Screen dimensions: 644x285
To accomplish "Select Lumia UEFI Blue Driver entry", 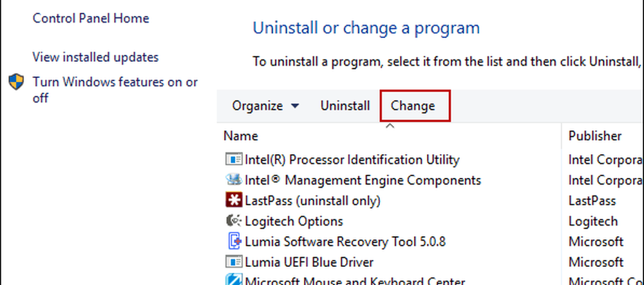I will [x=309, y=262].
